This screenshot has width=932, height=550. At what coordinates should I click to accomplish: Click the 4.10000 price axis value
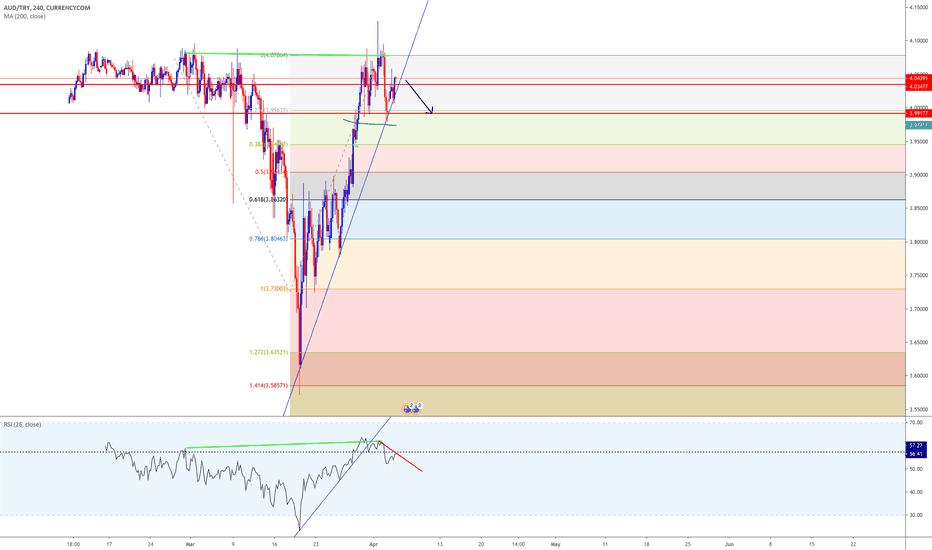(918, 41)
